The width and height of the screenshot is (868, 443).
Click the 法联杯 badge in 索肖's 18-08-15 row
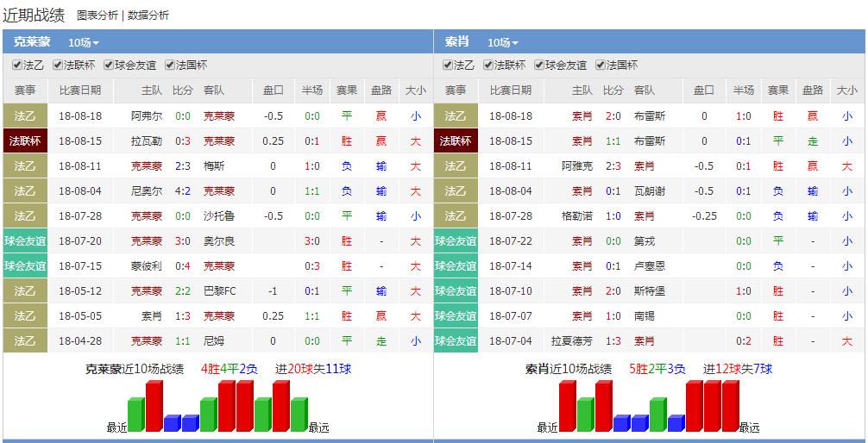pyautogui.click(x=456, y=140)
